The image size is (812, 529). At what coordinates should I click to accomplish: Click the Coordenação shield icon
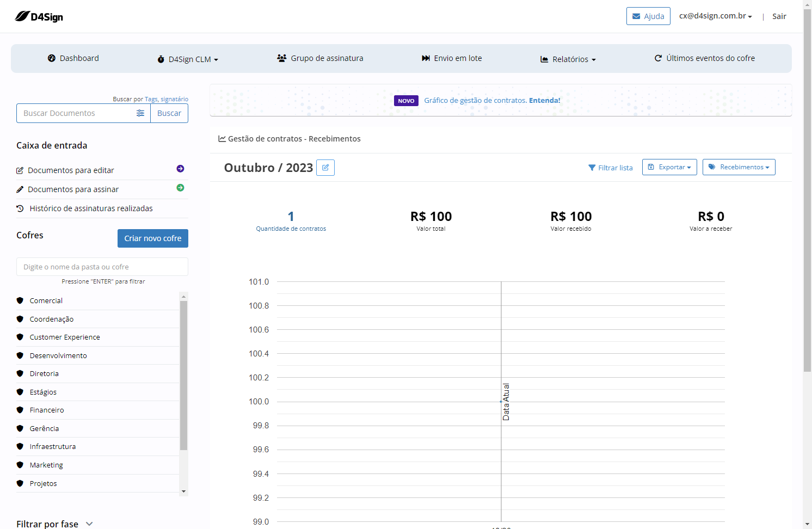(20, 319)
